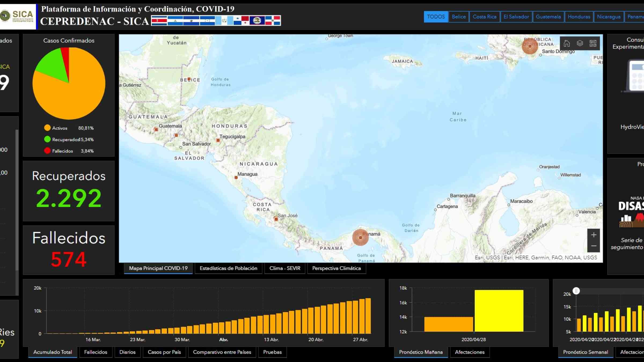Click the San José case marker
Viewport: 644px width, 362px height.
click(276, 219)
